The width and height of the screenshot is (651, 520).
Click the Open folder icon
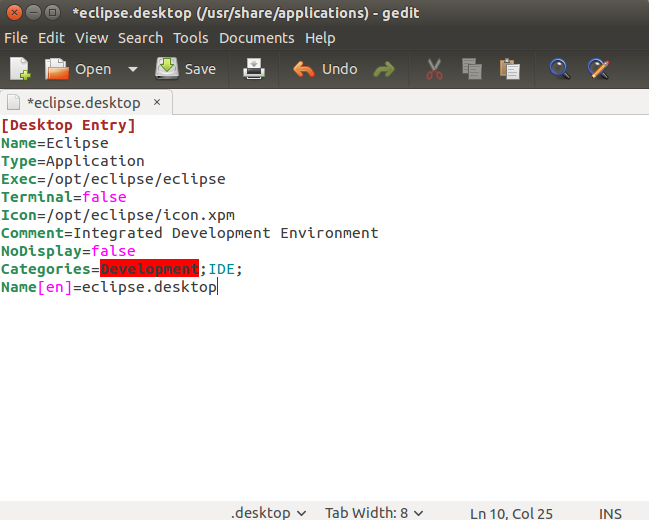[x=56, y=69]
